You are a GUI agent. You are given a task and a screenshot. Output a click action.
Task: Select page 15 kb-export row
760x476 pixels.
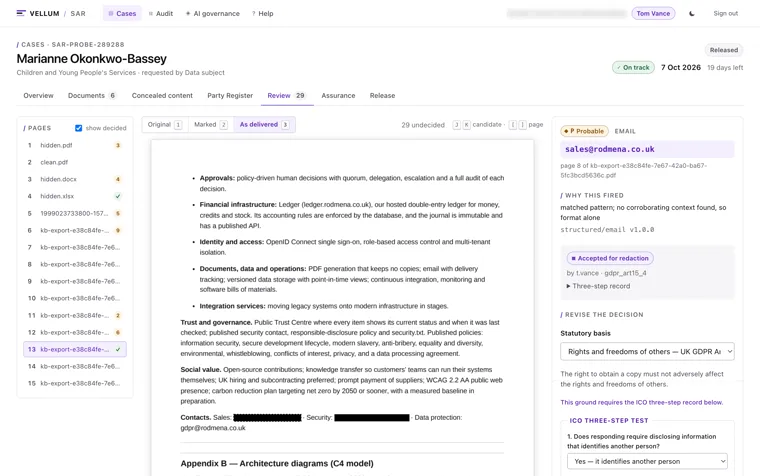click(x=75, y=383)
